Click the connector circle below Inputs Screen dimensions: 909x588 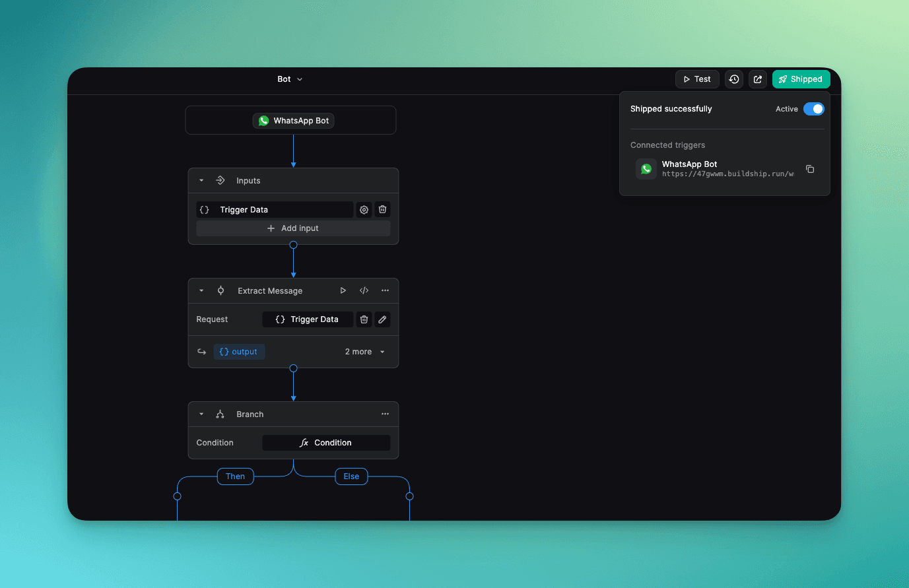pyautogui.click(x=294, y=245)
